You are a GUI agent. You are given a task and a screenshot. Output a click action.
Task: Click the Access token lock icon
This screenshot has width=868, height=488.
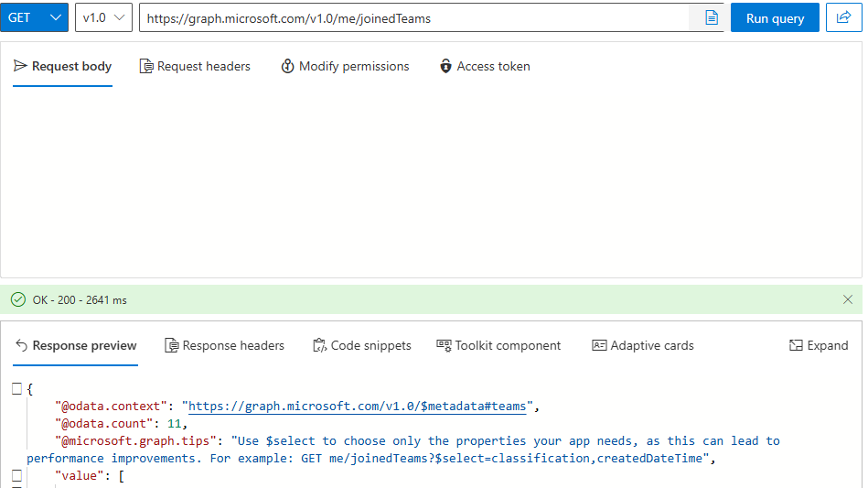tap(445, 67)
